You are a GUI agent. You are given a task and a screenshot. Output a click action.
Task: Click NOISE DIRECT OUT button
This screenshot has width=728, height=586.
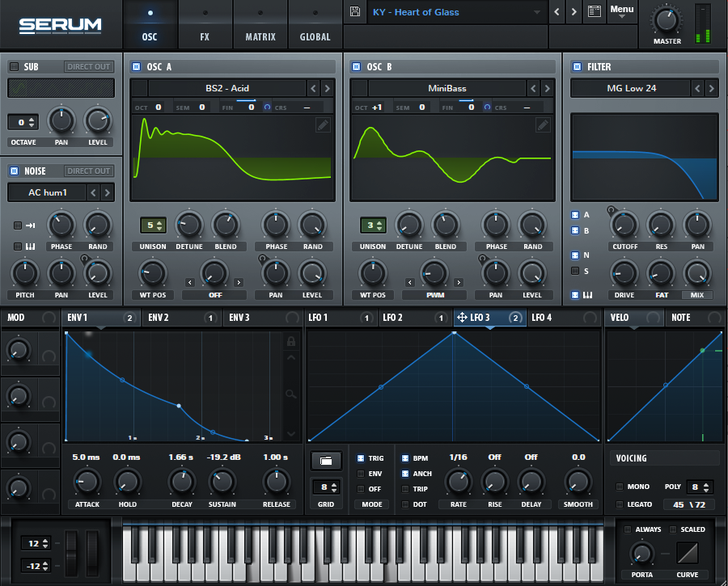[x=88, y=171]
